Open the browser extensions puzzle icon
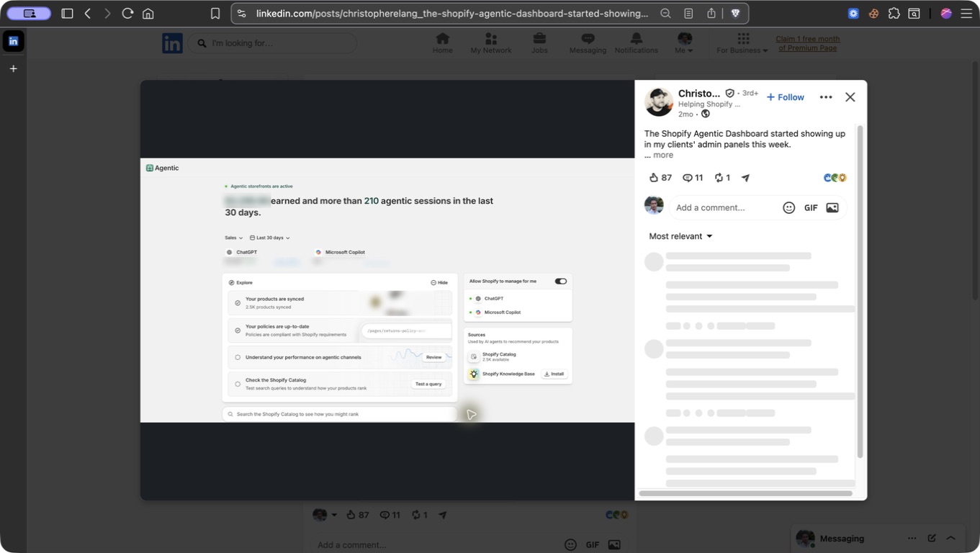 (894, 14)
